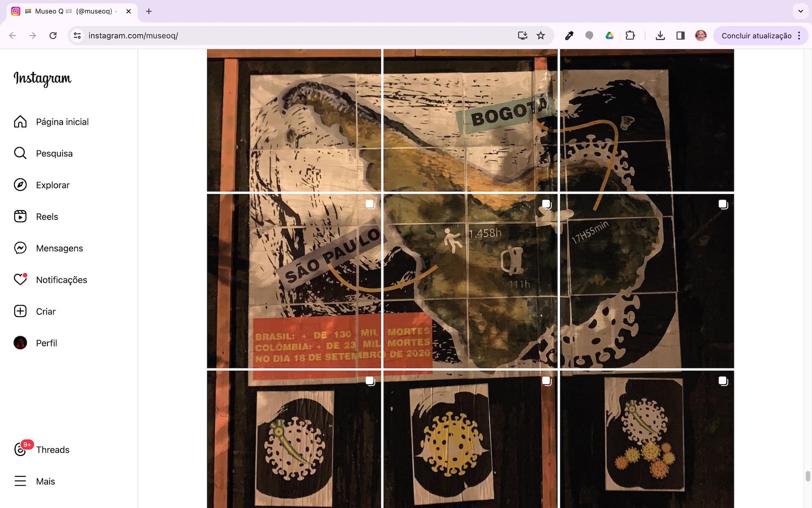Screen dimensions: 812x508
Task: Open Página inicial home icon
Action: click(x=20, y=122)
